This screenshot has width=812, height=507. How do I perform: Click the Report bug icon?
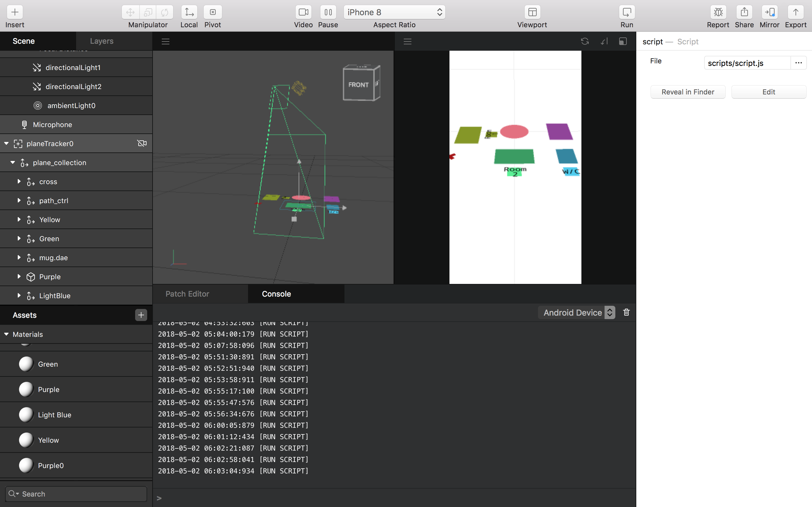[718, 12]
